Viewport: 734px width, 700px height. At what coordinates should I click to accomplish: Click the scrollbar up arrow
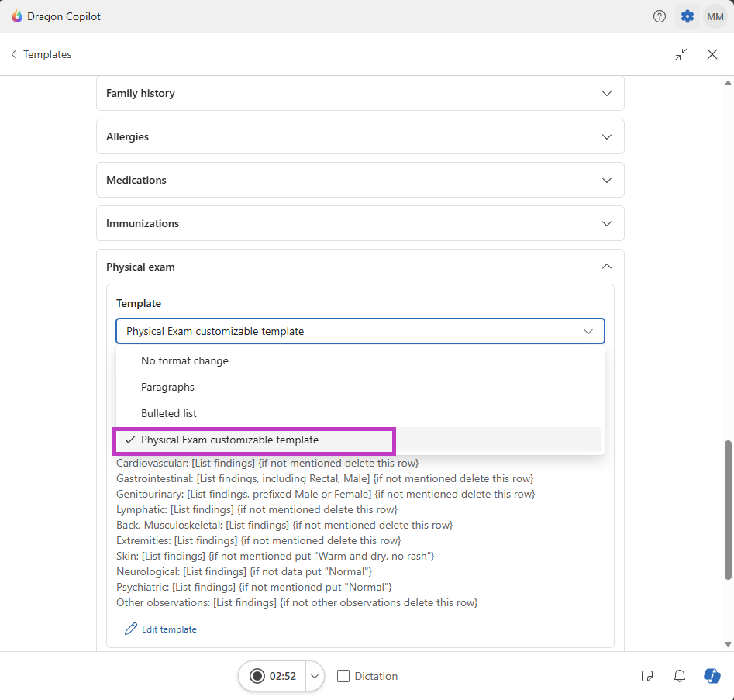pos(728,84)
